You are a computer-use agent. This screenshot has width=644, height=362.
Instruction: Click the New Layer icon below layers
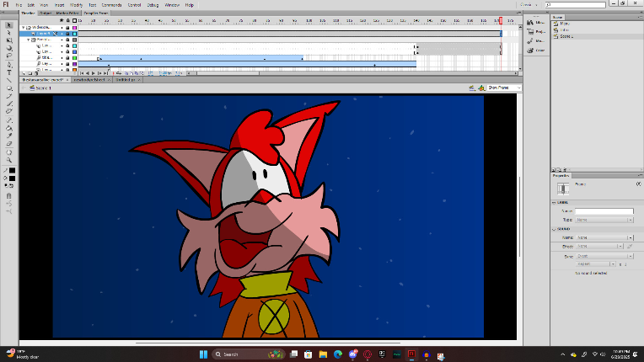point(24,73)
